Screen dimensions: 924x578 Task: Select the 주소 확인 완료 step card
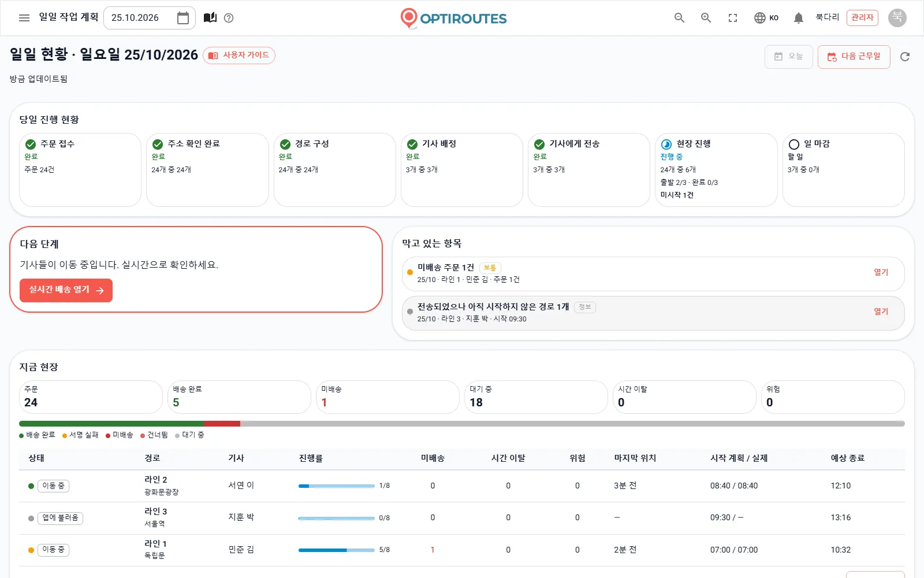click(207, 170)
